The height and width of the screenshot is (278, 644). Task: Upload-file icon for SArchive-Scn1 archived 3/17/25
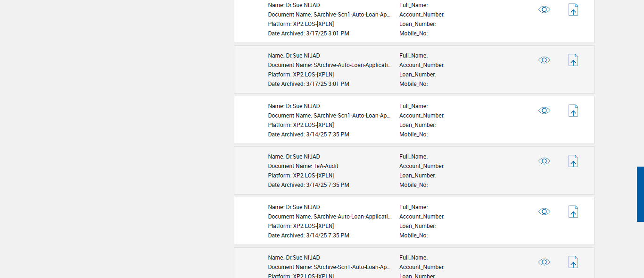tap(573, 10)
